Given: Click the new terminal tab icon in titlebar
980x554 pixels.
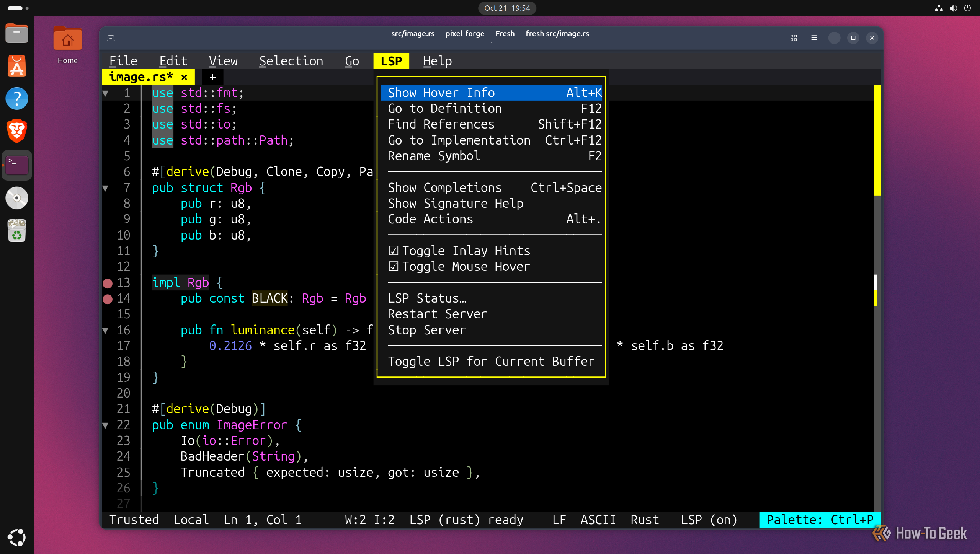Looking at the screenshot, I should (111, 38).
